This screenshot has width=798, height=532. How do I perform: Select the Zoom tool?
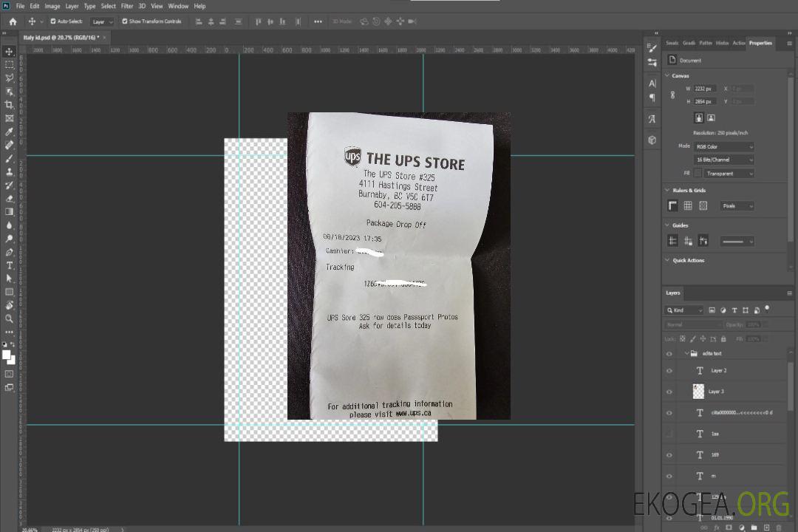pyautogui.click(x=9, y=318)
